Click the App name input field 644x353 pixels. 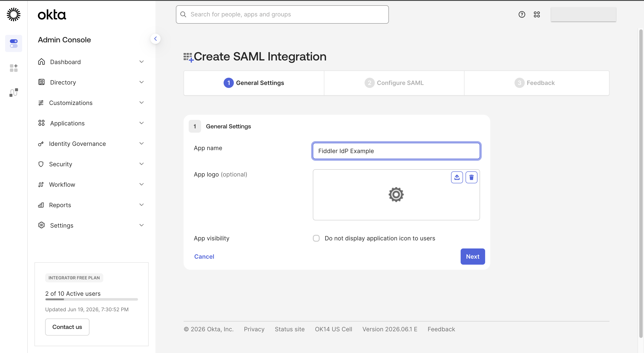396,151
